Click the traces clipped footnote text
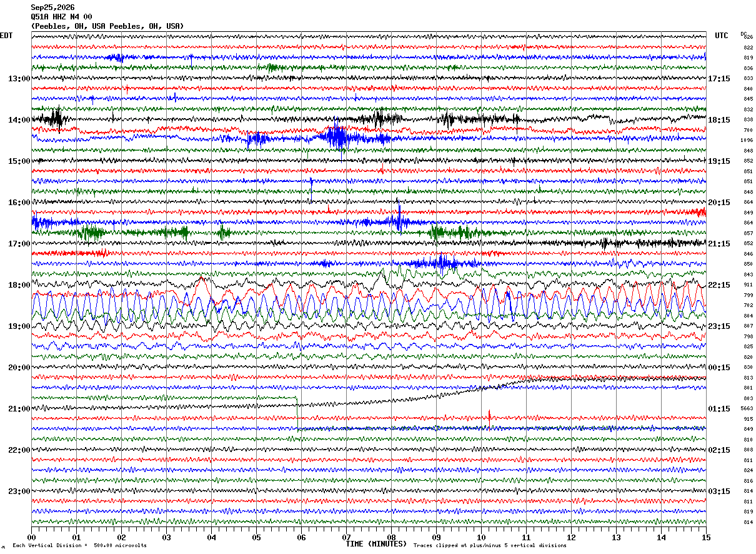This screenshot has height=554, width=756. pos(490,545)
